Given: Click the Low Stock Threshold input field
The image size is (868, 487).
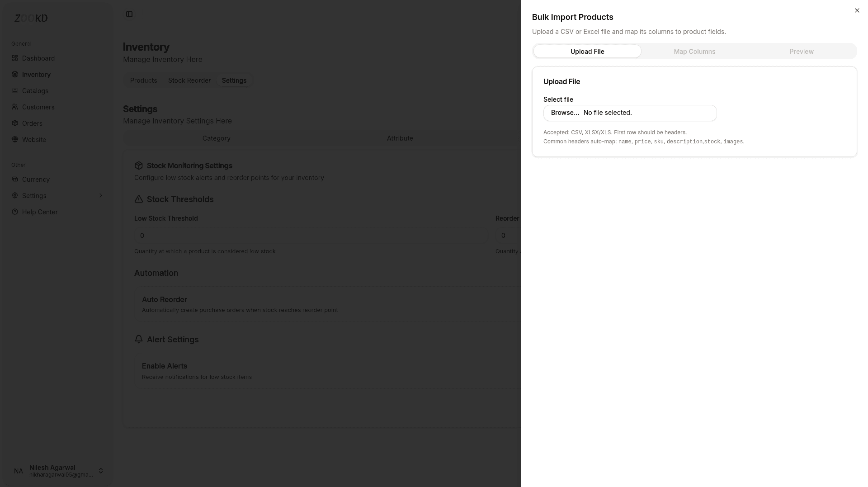Looking at the screenshot, I should (311, 235).
